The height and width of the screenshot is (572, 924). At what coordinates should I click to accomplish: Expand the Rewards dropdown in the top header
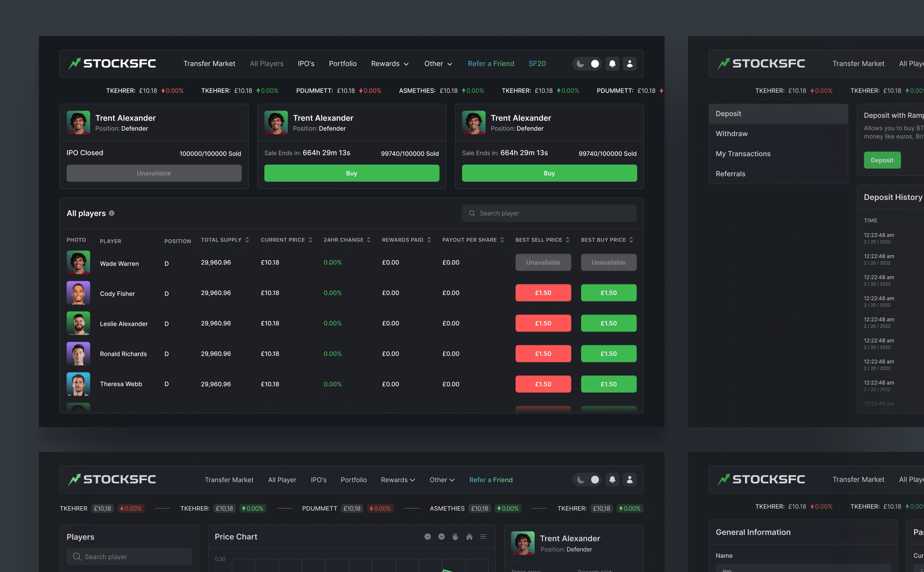(390, 64)
